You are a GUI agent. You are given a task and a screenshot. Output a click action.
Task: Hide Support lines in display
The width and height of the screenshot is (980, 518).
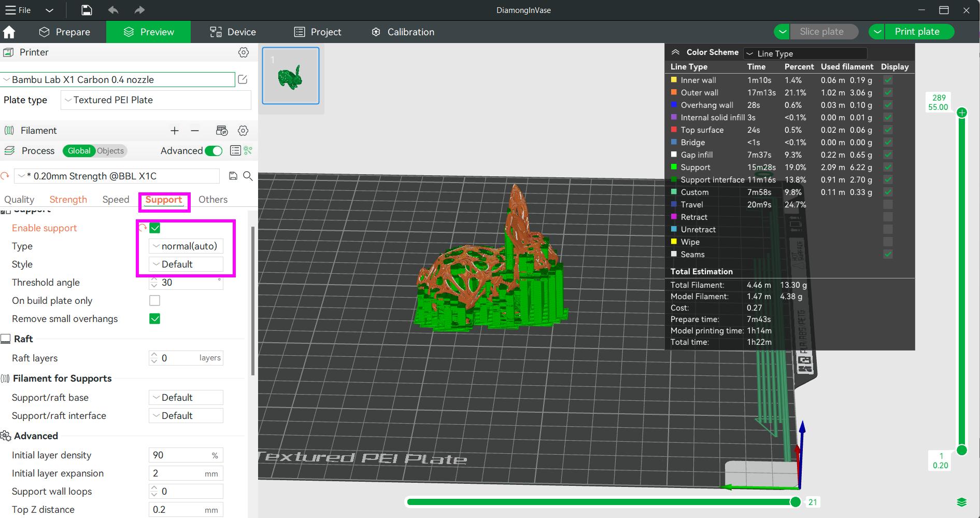click(x=888, y=167)
